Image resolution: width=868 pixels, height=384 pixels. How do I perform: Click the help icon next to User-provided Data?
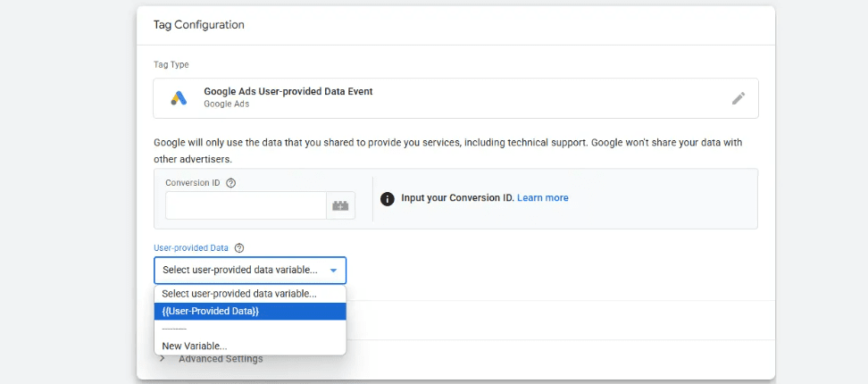(239, 248)
